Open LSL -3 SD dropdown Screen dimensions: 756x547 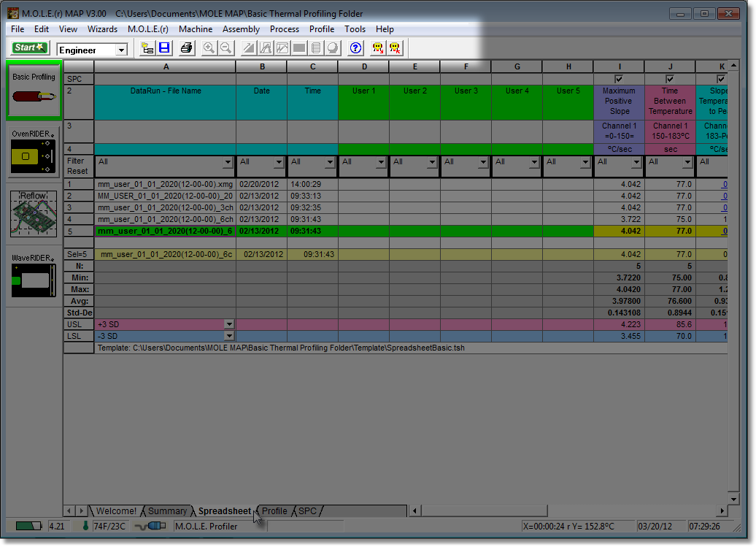tap(229, 336)
